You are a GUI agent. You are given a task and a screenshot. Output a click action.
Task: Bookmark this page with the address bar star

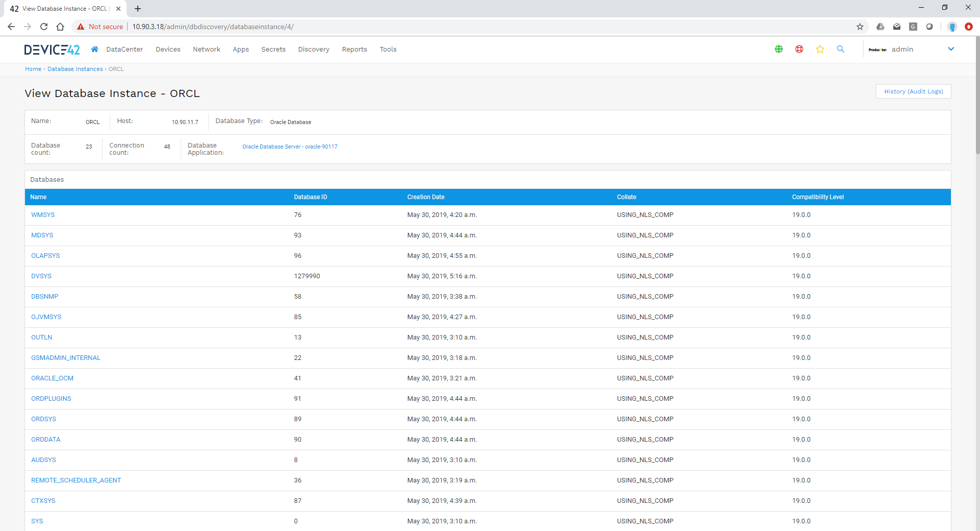coord(860,27)
